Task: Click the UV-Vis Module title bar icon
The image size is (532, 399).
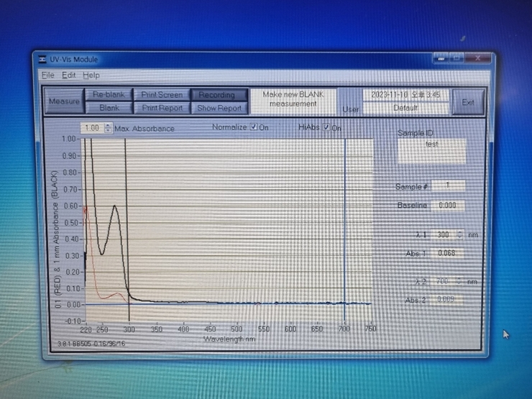Action: coord(42,60)
